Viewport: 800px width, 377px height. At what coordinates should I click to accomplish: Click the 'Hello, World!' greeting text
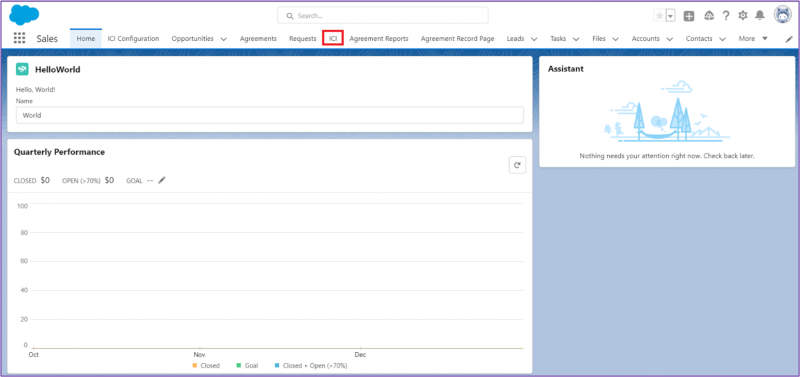(x=36, y=89)
